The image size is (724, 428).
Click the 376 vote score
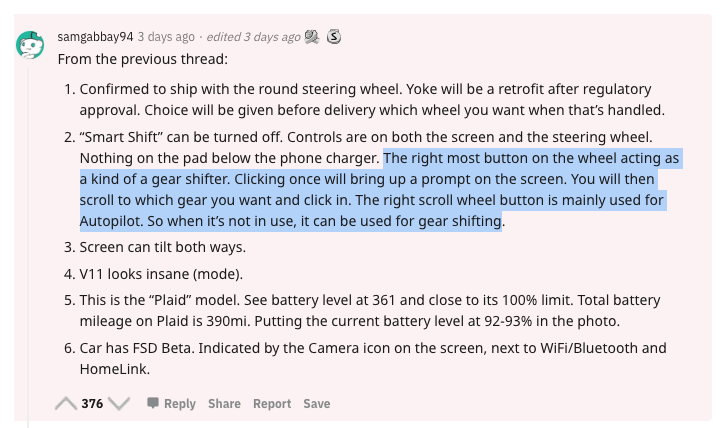click(92, 404)
